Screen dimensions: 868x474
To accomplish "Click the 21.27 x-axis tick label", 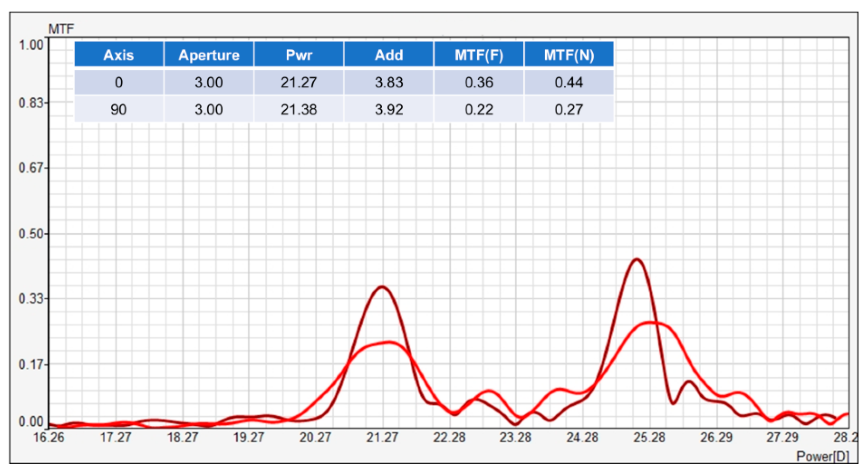I will click(382, 438).
